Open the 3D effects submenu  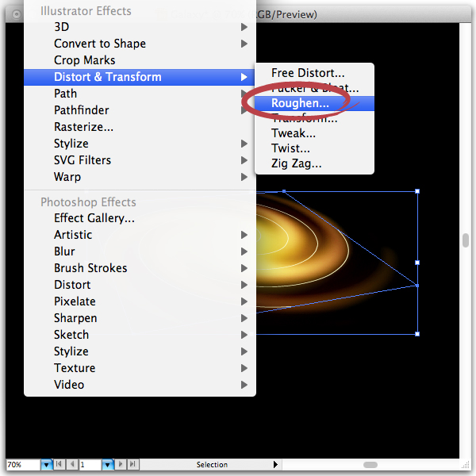[x=140, y=27]
